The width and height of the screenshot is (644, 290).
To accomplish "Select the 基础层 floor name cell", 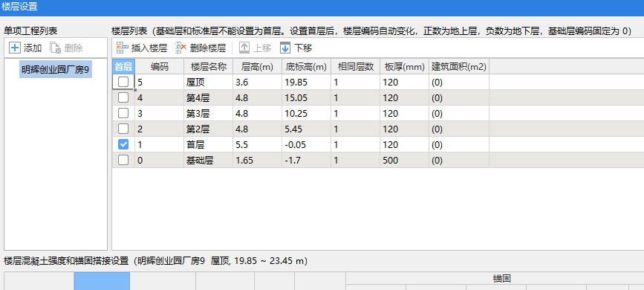I will [208, 160].
